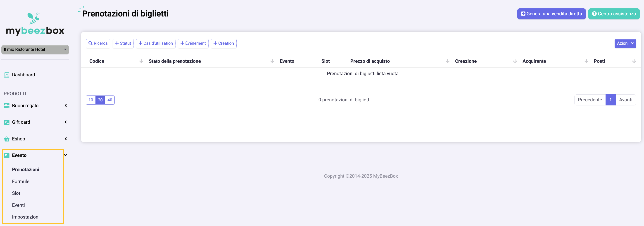Click the Codice column header text
Image resolution: width=644 pixels, height=226 pixels.
tap(97, 61)
